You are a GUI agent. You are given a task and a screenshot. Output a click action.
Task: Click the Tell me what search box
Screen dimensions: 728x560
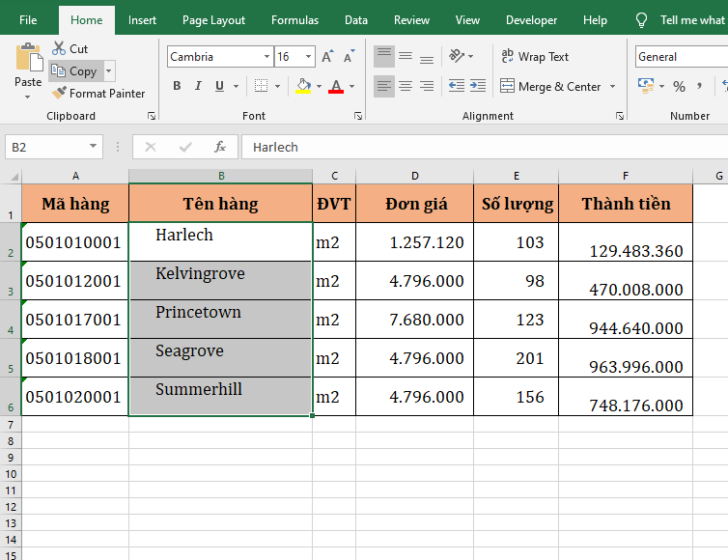coord(690,20)
